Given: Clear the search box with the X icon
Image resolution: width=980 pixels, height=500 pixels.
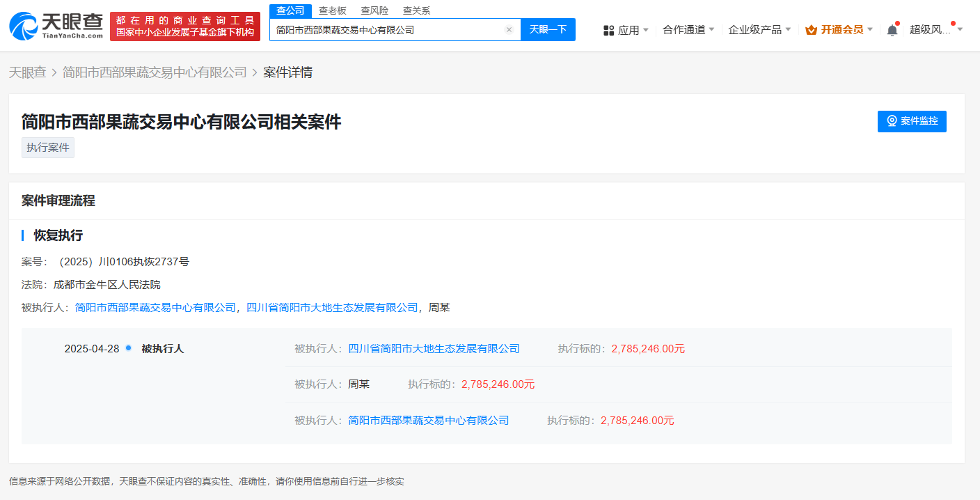Looking at the screenshot, I should tap(509, 30).
